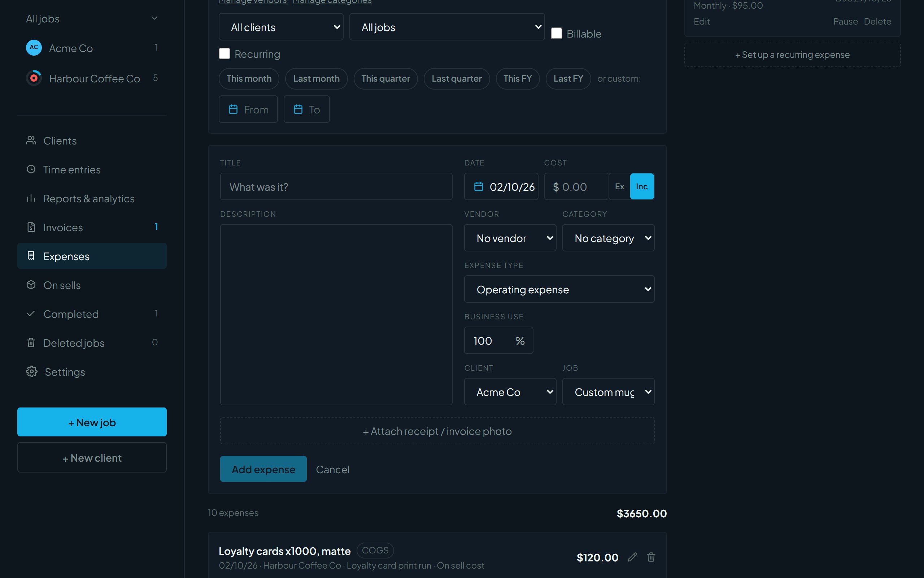The height and width of the screenshot is (578, 924).
Task: Click calendar icon in From date filter
Action: pyautogui.click(x=233, y=109)
